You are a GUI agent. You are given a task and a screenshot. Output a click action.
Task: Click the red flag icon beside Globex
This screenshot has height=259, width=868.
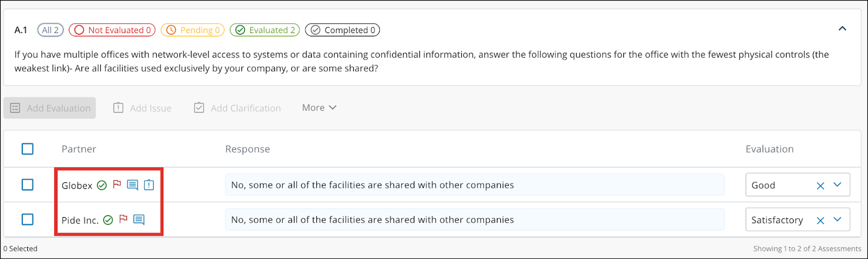pos(117,185)
